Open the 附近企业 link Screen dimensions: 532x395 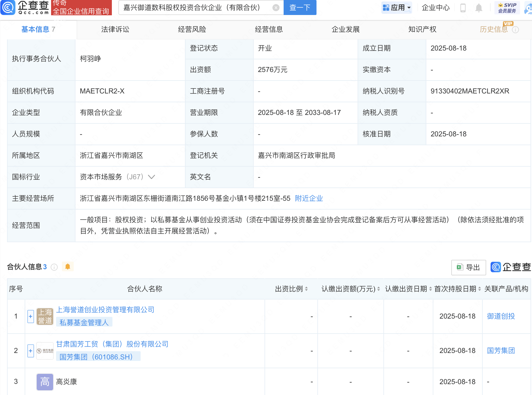coord(309,198)
